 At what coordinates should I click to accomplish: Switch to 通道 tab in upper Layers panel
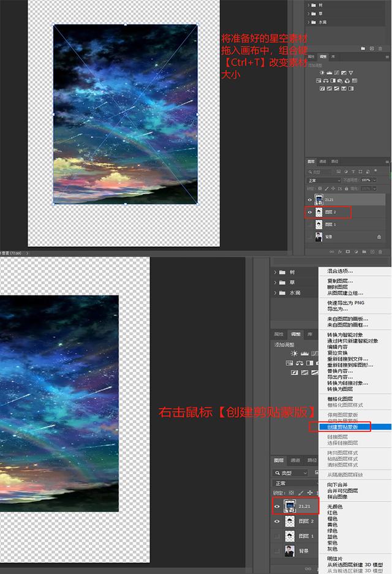click(322, 162)
